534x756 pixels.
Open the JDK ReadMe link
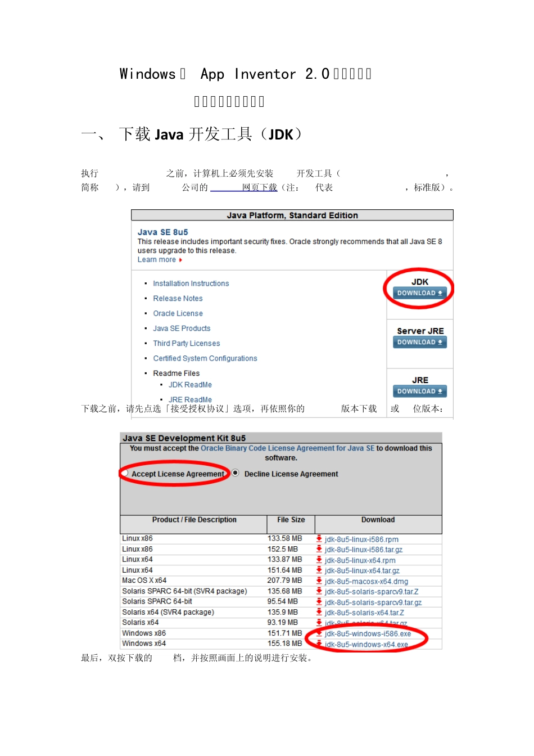[190, 385]
